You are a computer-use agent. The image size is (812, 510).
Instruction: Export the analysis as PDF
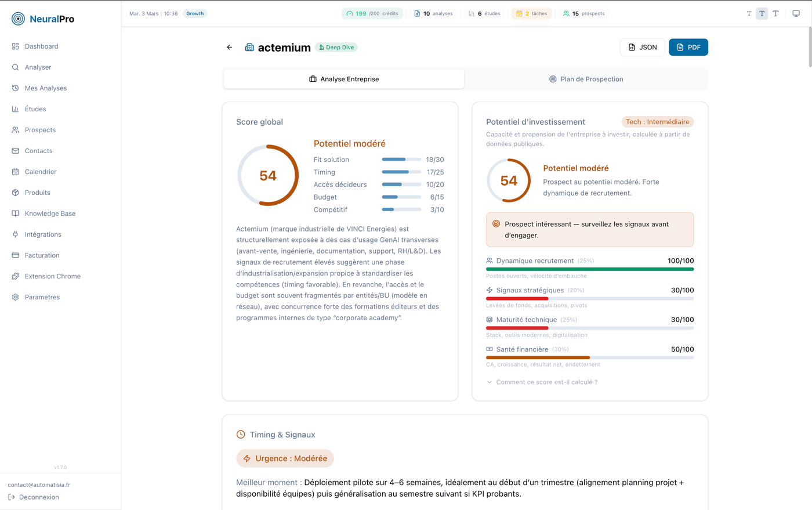coord(688,47)
